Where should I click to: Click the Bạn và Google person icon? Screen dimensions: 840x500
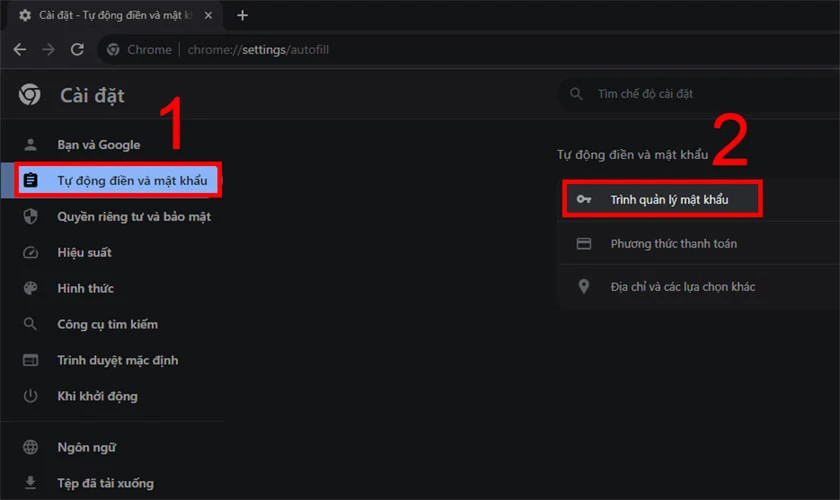pos(30,145)
